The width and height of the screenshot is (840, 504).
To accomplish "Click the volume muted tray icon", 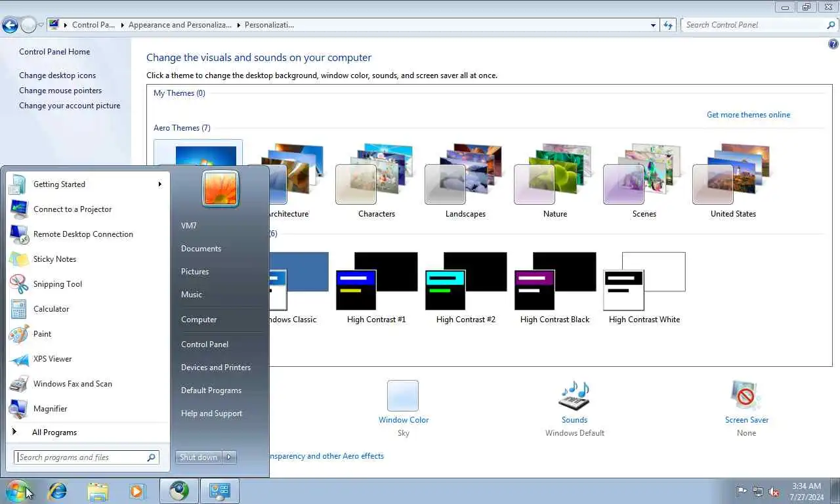I will click(774, 491).
